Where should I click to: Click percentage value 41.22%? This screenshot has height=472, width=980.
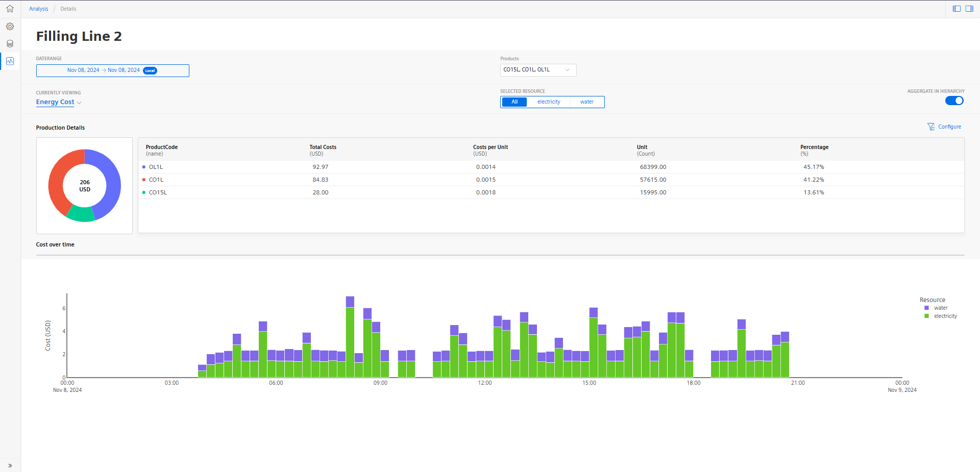pyautogui.click(x=814, y=180)
